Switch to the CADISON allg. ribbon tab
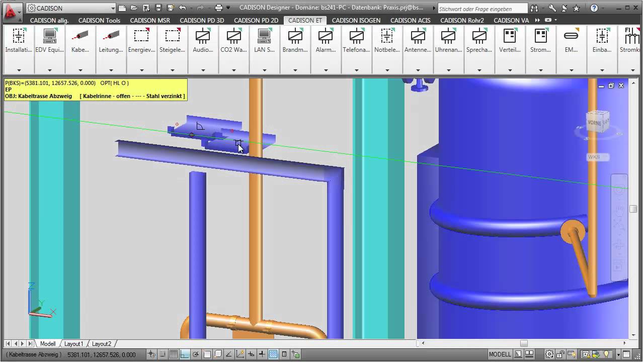The height and width of the screenshot is (362, 644). point(49,20)
